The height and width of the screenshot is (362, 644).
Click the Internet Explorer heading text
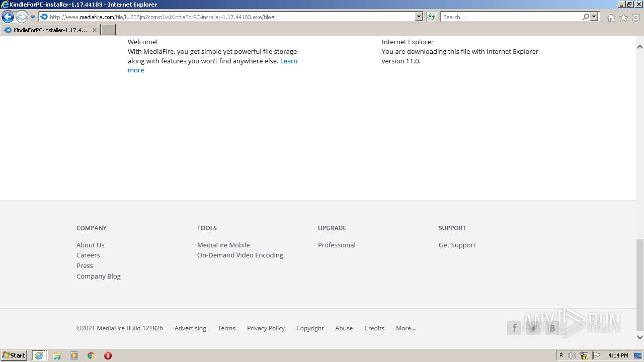click(408, 42)
